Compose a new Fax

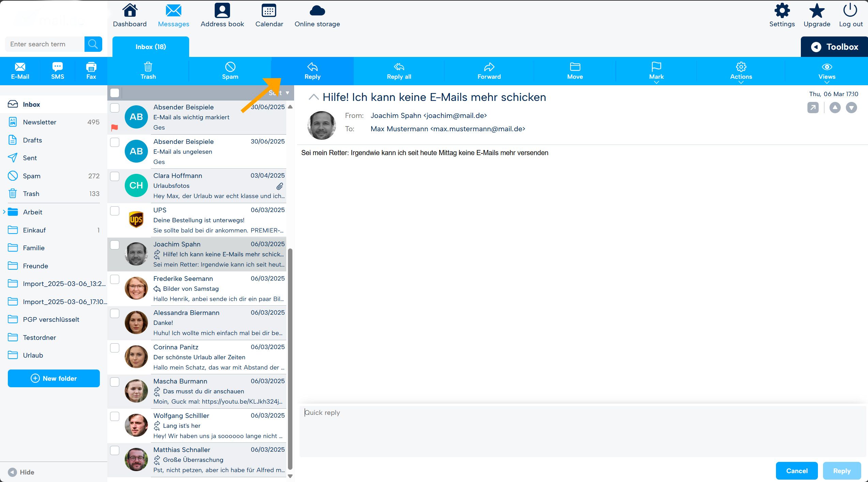tap(91, 71)
